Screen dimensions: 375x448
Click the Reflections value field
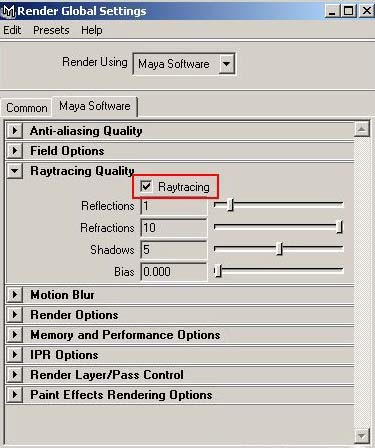pyautogui.click(x=174, y=206)
